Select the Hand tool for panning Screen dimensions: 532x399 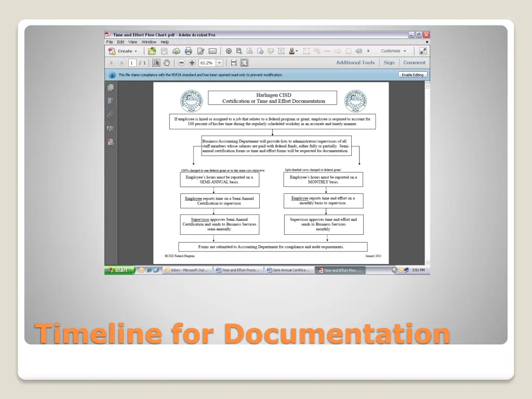[x=166, y=62]
